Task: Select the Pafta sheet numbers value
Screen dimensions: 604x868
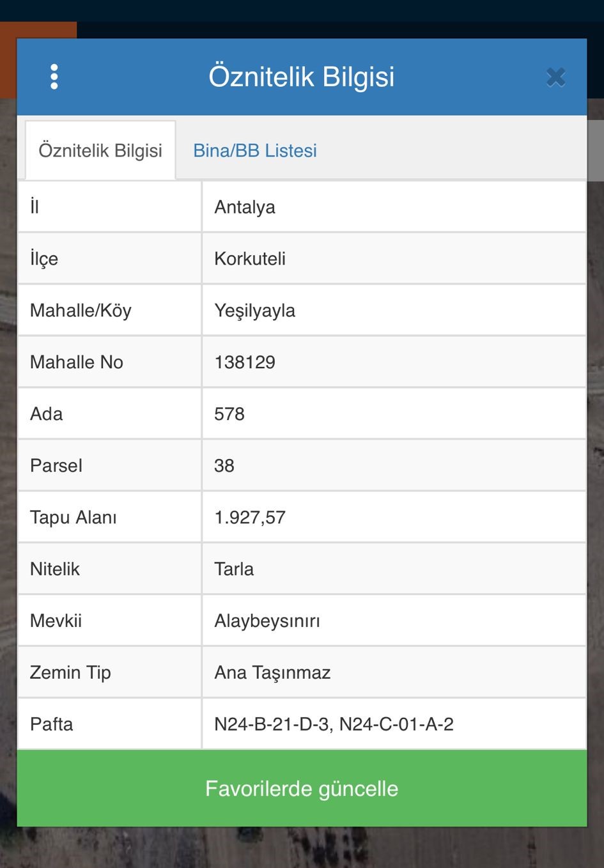Action: [334, 725]
